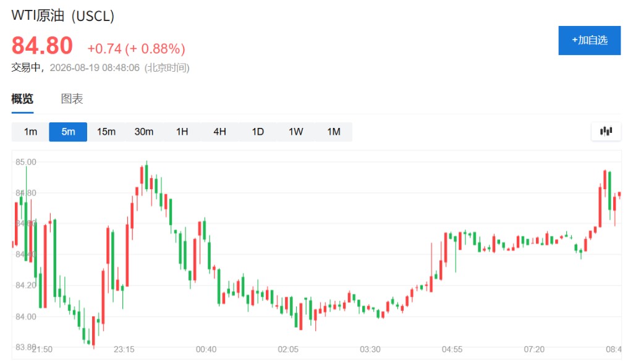Set chart interval to 1H
This screenshot has width=633, height=364.
click(x=182, y=132)
